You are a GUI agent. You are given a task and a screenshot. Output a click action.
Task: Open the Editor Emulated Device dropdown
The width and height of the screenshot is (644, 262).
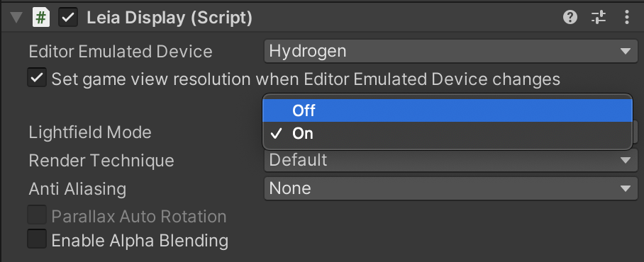(x=450, y=51)
